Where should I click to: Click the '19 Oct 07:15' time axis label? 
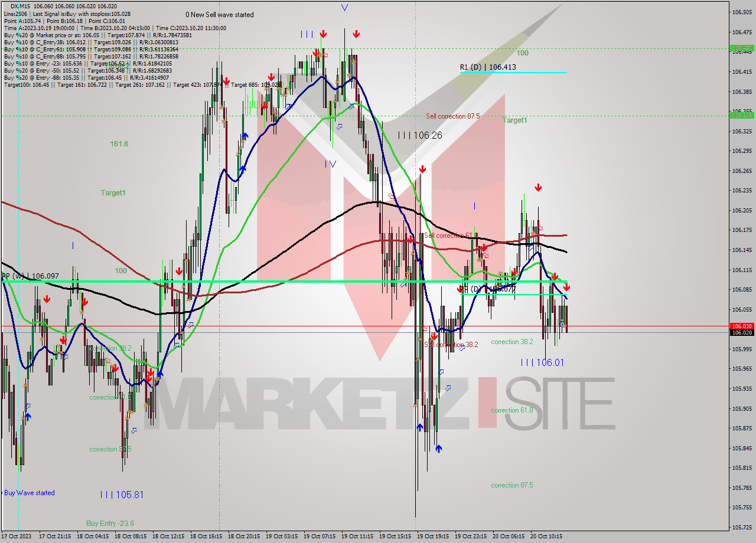coord(319,537)
